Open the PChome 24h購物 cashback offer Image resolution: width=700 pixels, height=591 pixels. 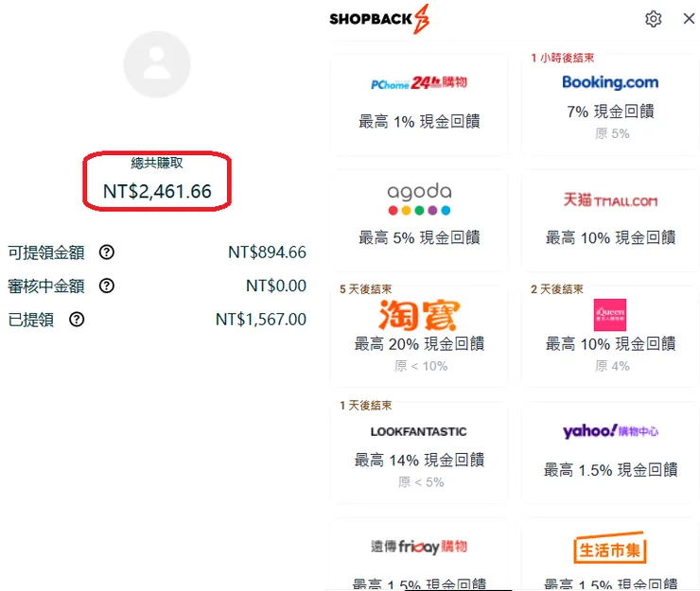click(x=419, y=104)
